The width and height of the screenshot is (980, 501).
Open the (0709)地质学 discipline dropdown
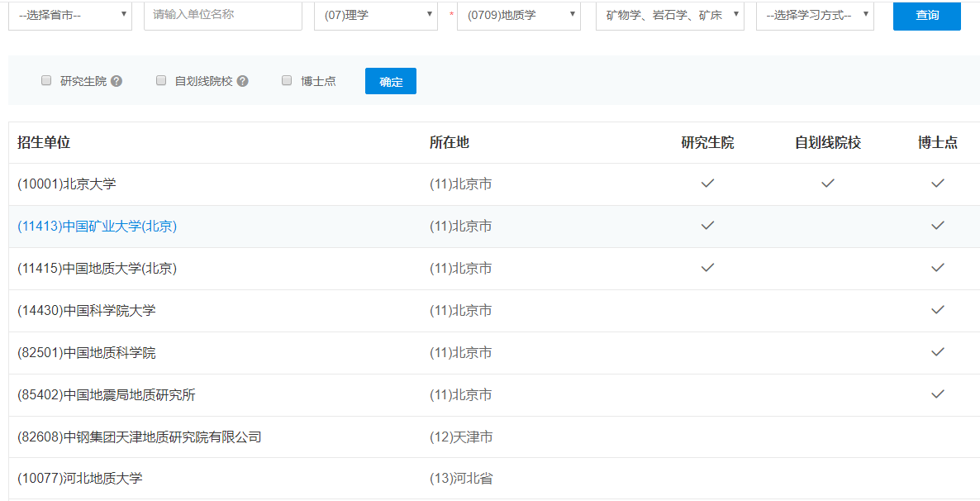click(519, 15)
